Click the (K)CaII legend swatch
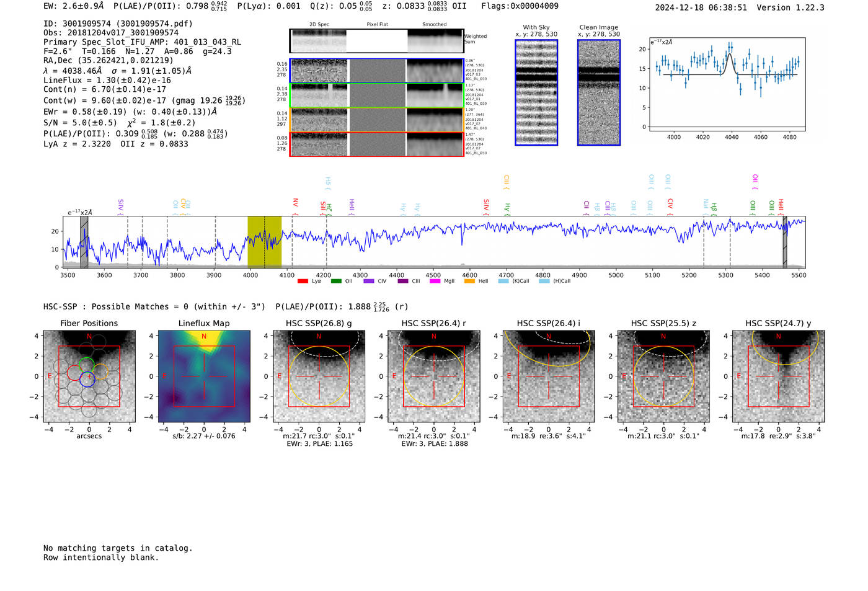The image size is (868, 591). (x=503, y=281)
